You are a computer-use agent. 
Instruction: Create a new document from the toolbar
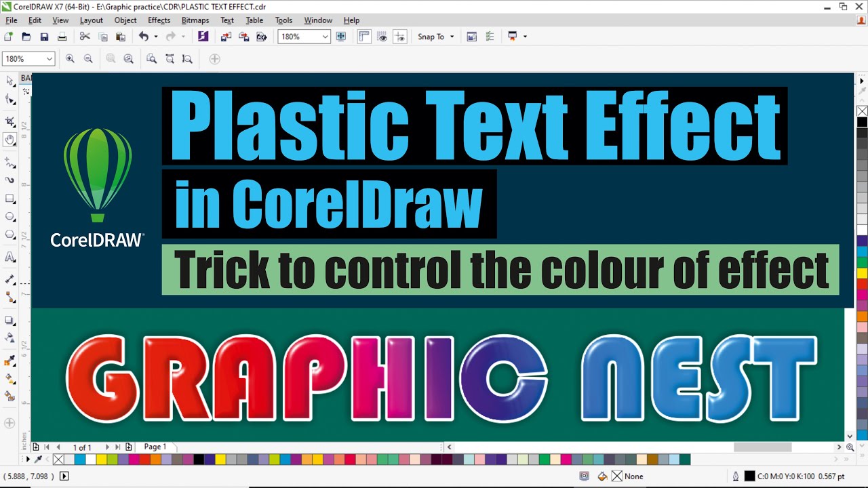[x=9, y=37]
